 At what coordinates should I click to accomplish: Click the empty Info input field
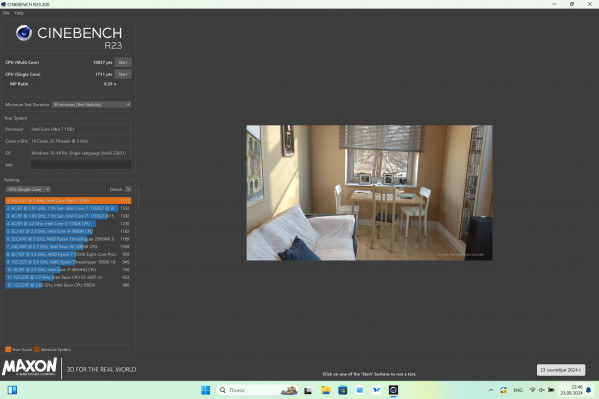click(81, 165)
